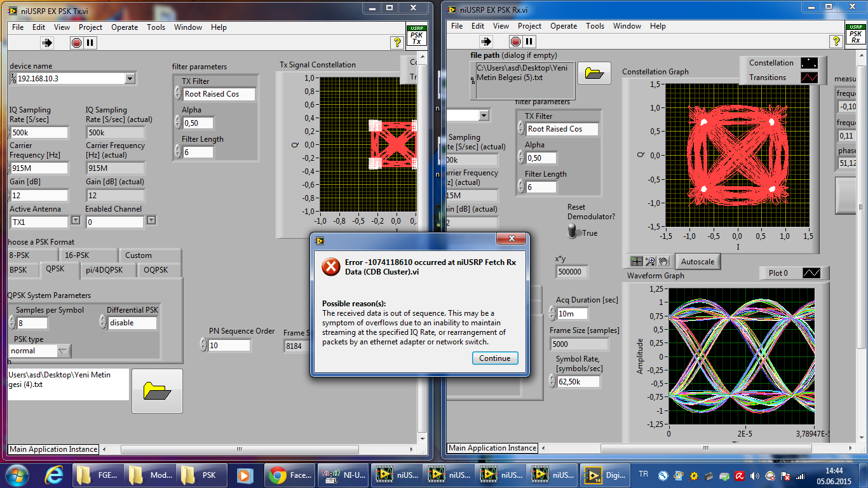Click the PSK Tx VI icon

(417, 35)
